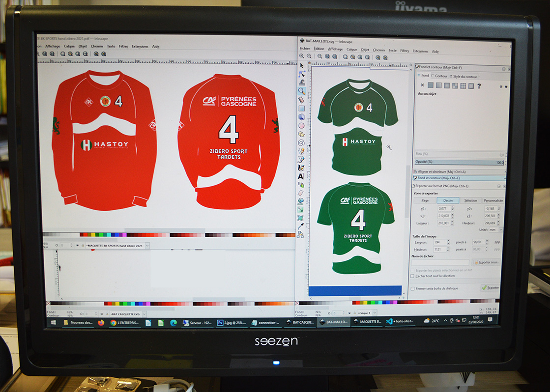The image size is (550, 392).
Task: Select the Bezier pen tool
Action: click(x=301, y=160)
